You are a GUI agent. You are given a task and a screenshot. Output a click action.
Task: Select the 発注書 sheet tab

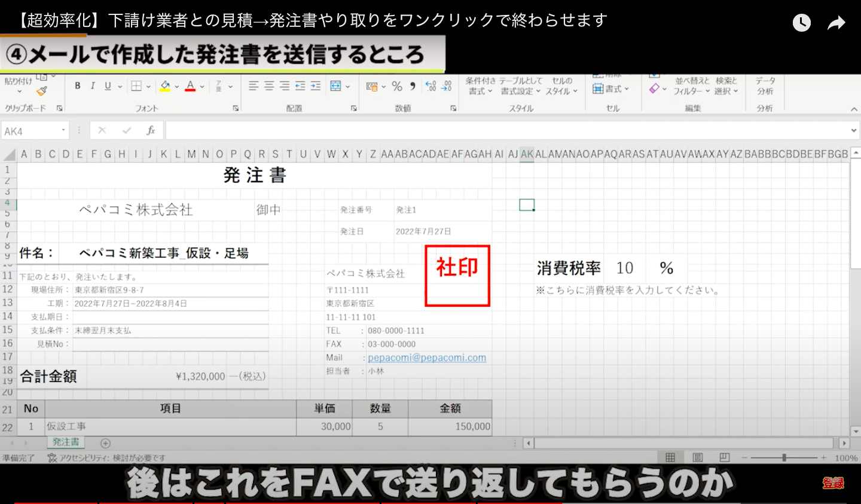tap(66, 442)
